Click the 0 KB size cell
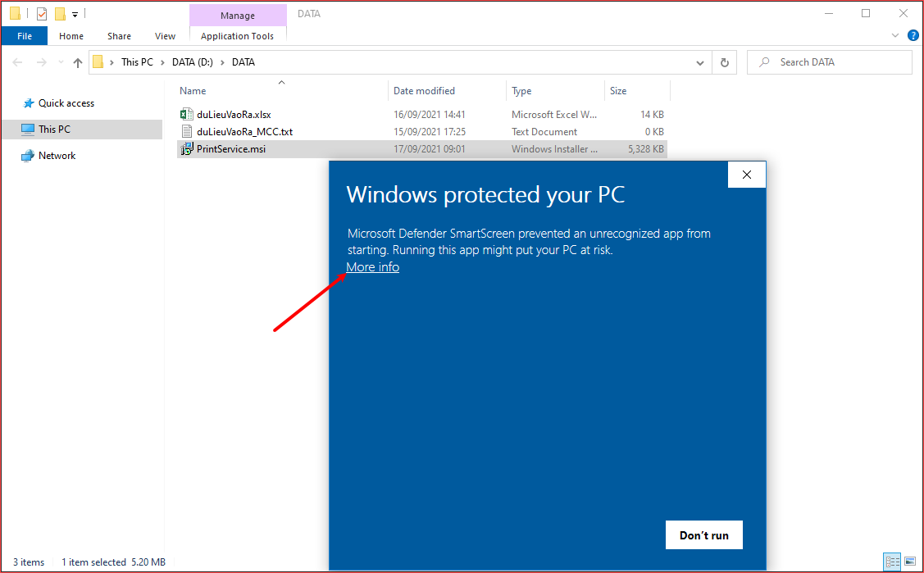This screenshot has height=573, width=924. tap(654, 132)
